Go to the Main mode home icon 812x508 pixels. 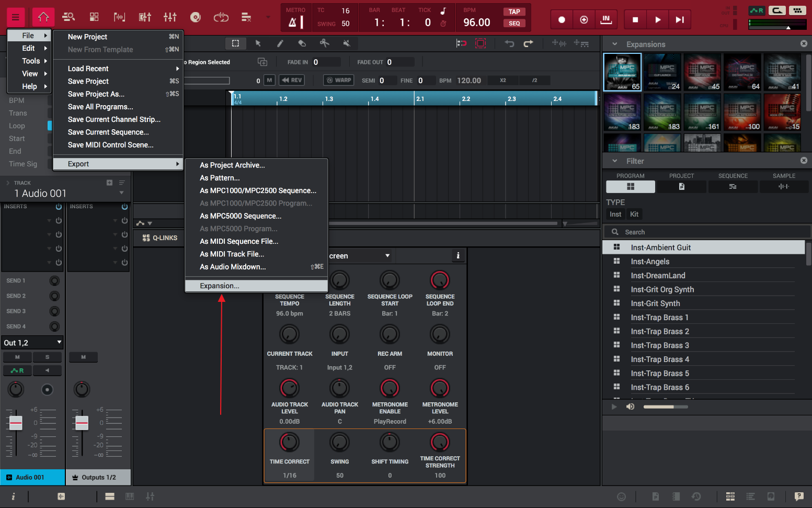[43, 17]
